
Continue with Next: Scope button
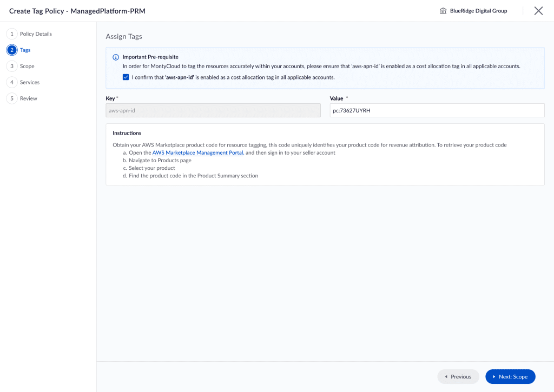coord(510,376)
